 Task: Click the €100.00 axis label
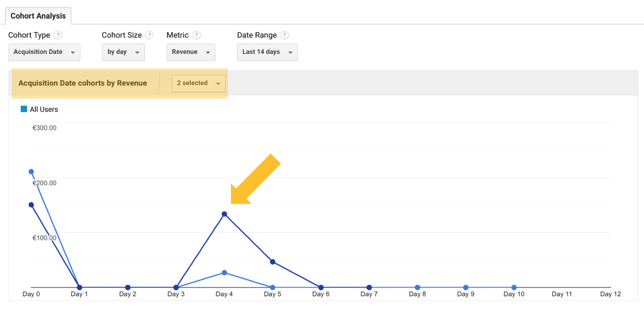44,238
